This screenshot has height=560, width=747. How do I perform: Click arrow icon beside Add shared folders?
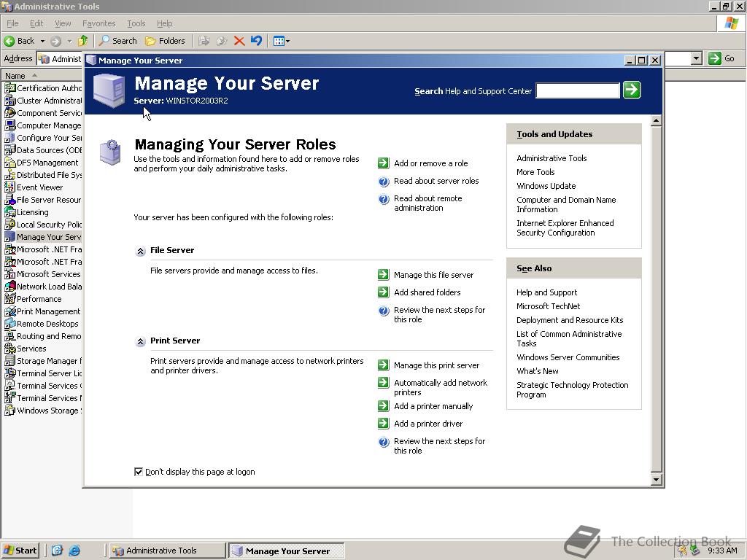coord(384,292)
